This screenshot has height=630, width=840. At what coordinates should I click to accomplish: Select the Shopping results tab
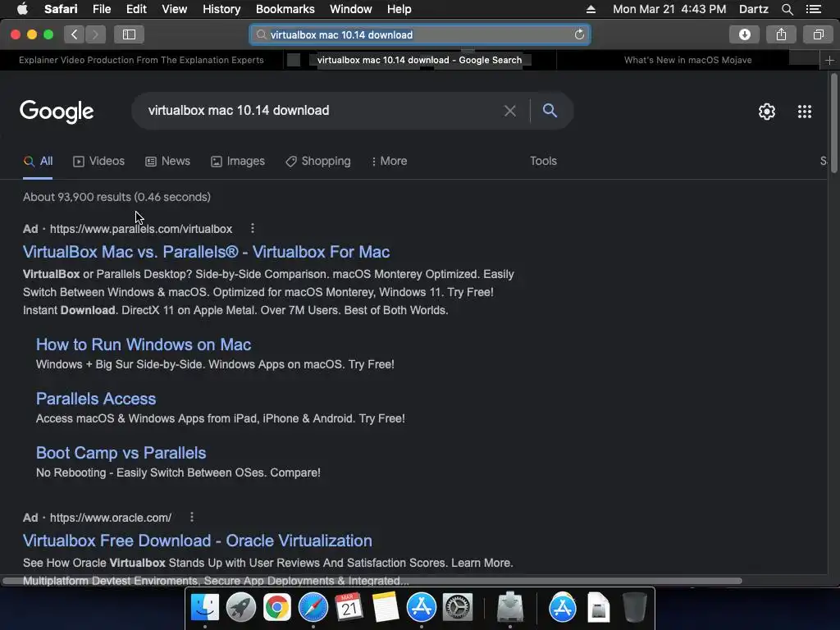[318, 162]
